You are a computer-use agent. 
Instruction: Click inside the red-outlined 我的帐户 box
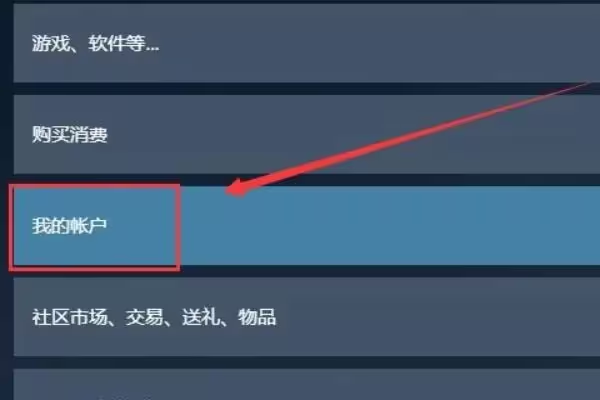95,227
